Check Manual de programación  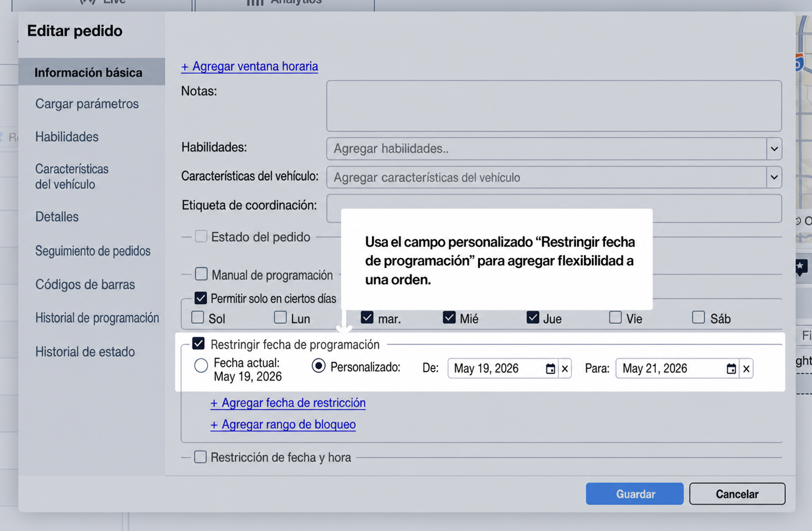click(201, 274)
